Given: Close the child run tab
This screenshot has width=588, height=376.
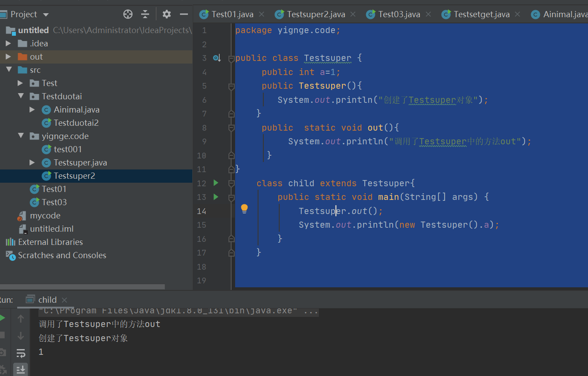Looking at the screenshot, I should [65, 300].
